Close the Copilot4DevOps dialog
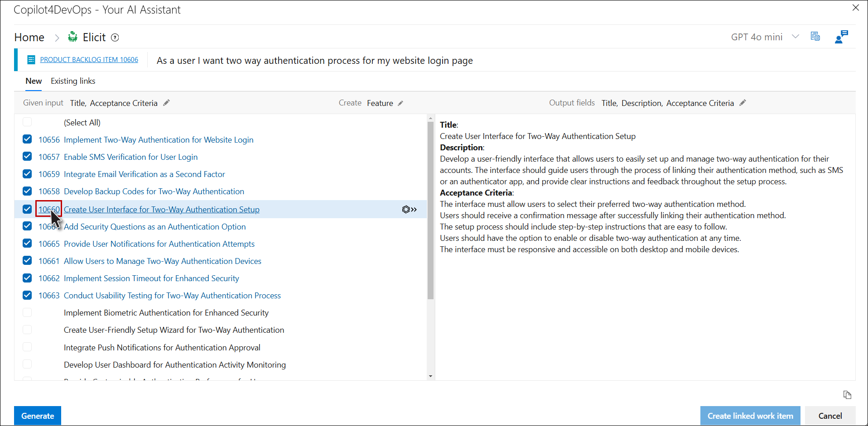Viewport: 868px width, 426px height. (x=856, y=8)
